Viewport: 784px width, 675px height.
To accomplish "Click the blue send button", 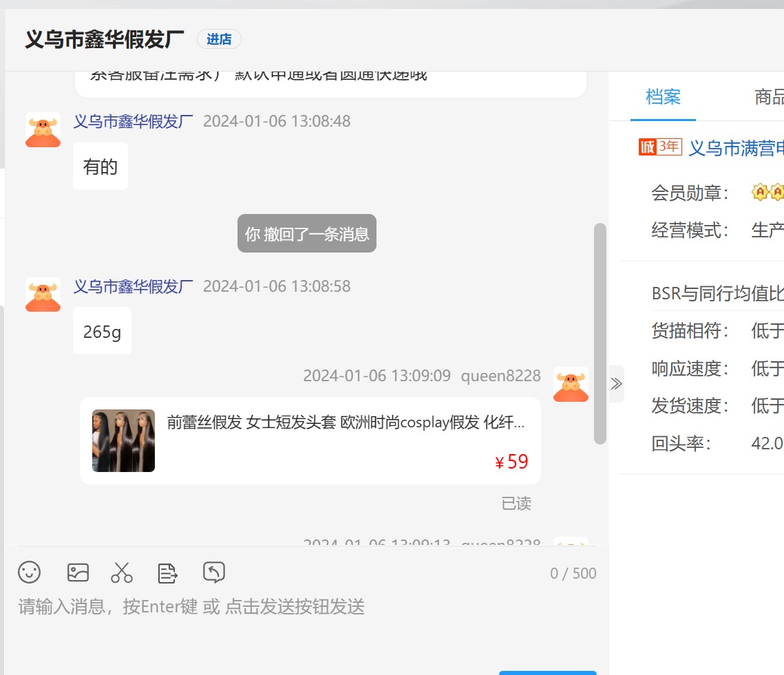I will [x=547, y=672].
